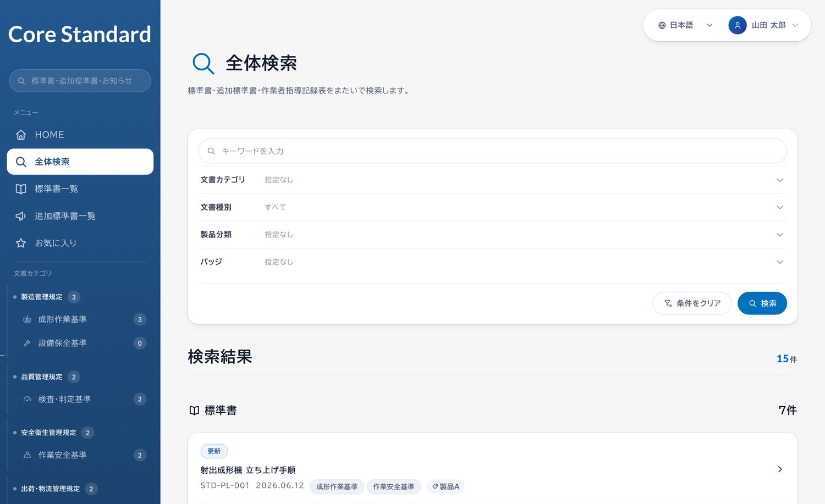Open お気に入り from the menu
Image resolution: width=825 pixels, height=504 pixels.
tap(80, 243)
